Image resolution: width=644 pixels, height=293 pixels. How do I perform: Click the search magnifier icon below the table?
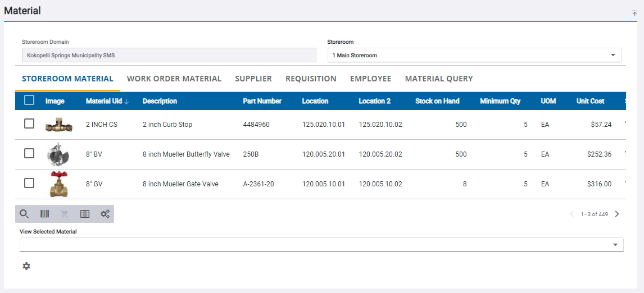[24, 214]
